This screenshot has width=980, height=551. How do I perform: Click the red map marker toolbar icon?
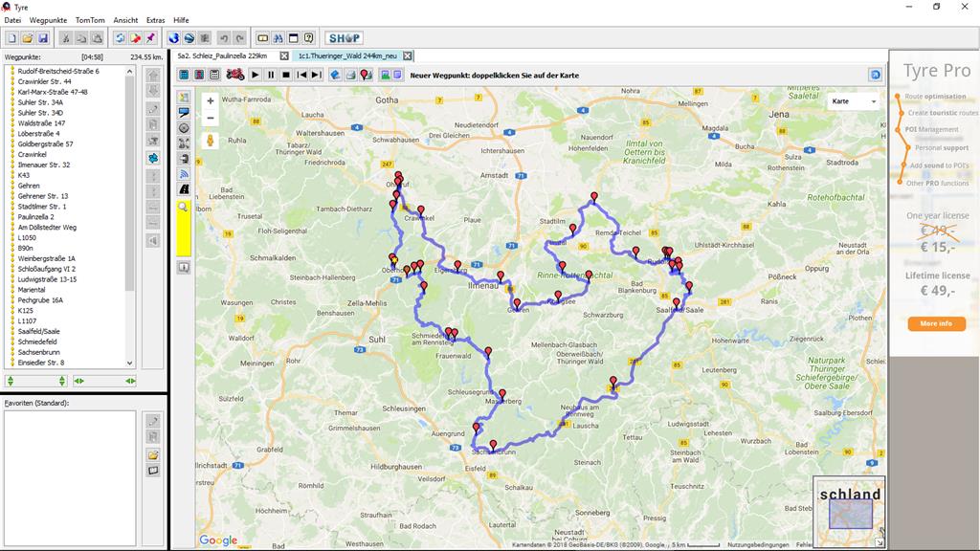click(x=367, y=75)
